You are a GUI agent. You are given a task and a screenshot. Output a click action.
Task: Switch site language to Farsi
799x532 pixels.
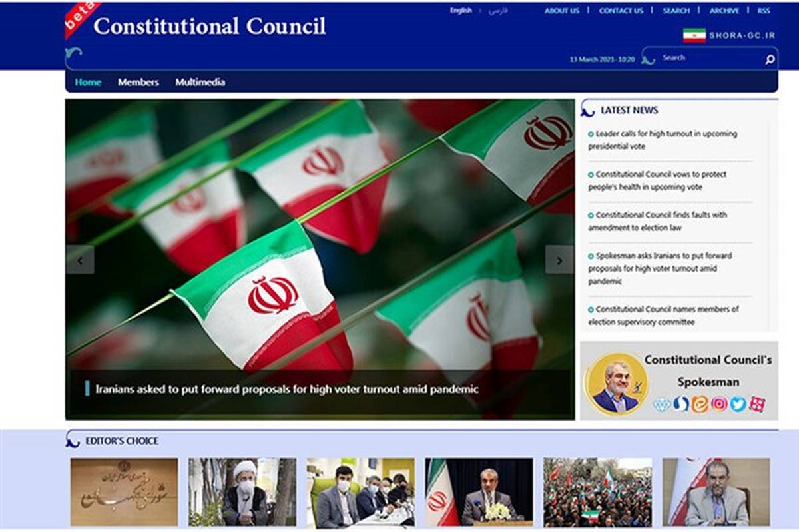pyautogui.click(x=498, y=11)
